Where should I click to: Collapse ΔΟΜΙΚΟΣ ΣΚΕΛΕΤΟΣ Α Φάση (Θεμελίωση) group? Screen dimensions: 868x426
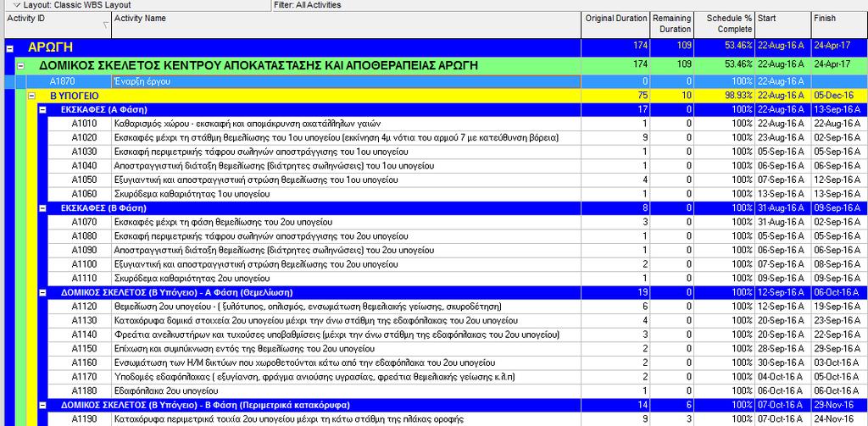point(42,292)
